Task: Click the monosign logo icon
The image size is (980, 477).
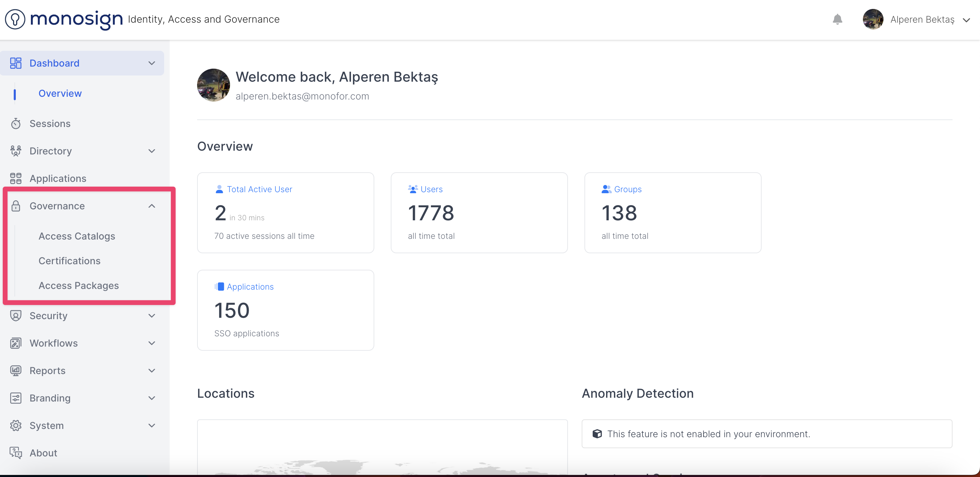Action: [15, 19]
